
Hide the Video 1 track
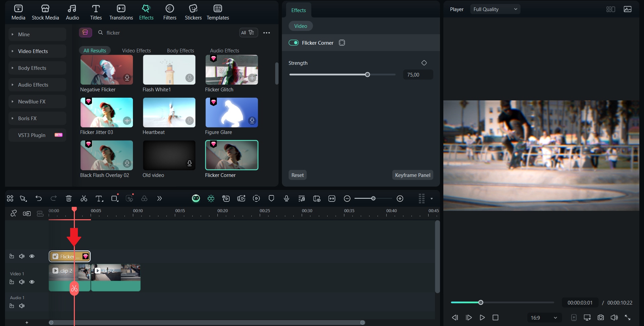pos(32,282)
